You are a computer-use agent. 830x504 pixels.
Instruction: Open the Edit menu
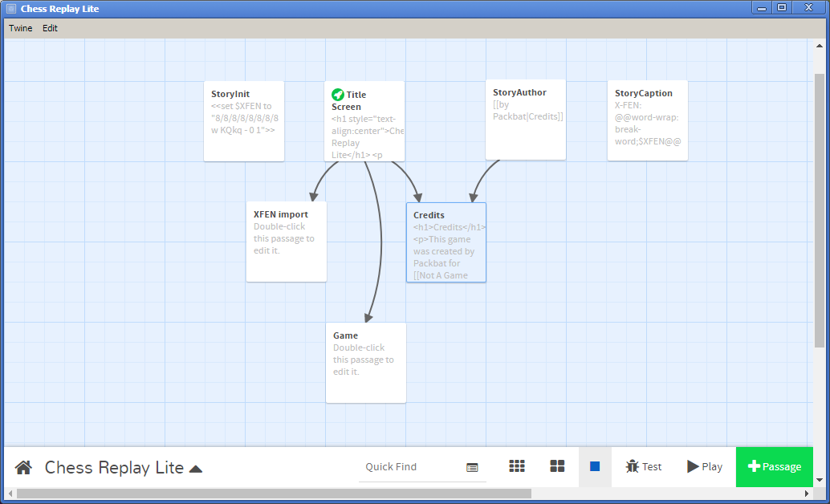50,28
